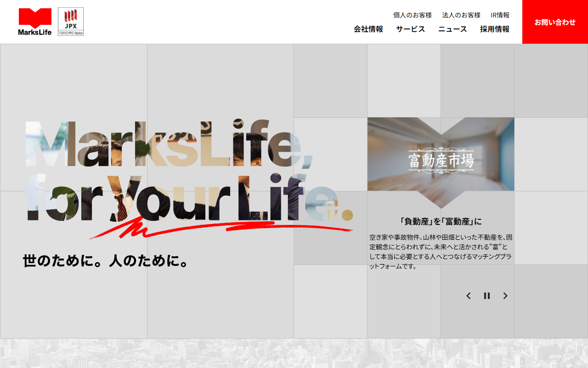
Task: Open 個人のお客様 link
Action: (x=413, y=15)
